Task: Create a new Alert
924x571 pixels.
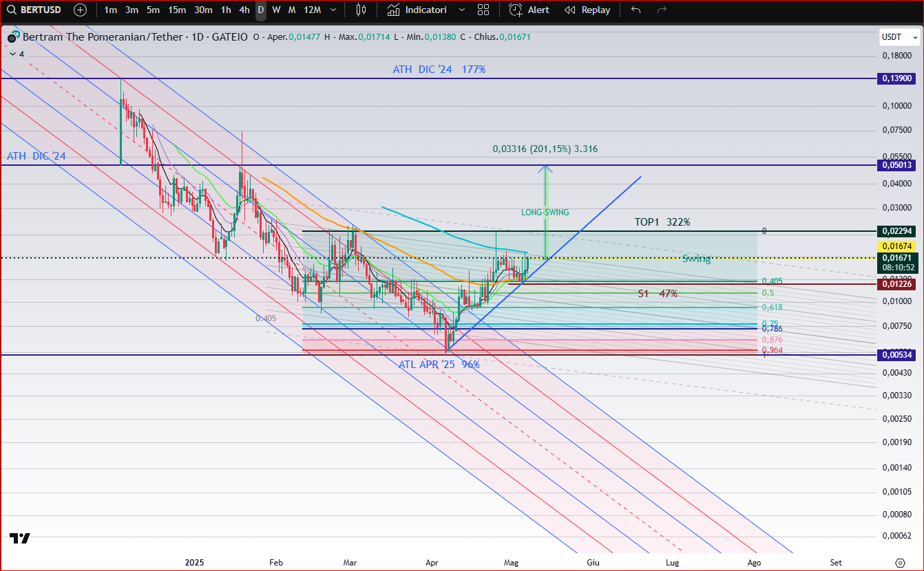Action: click(x=529, y=10)
